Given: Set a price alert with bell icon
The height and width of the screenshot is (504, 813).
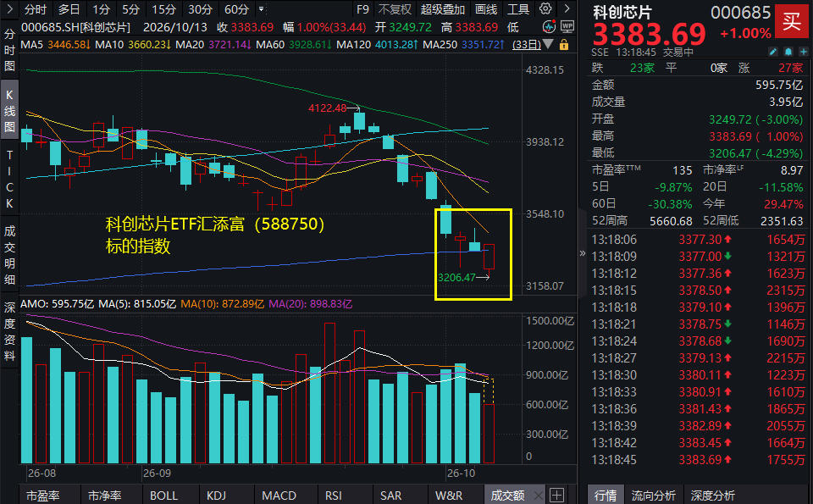Looking at the screenshot, I should pyautogui.click(x=788, y=52).
